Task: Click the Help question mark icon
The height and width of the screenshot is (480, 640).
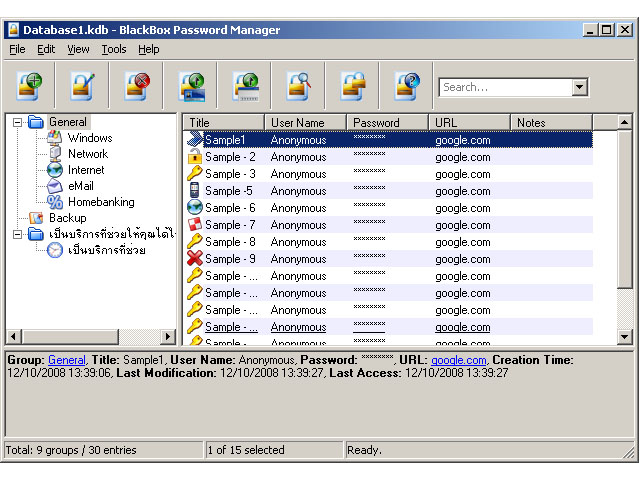Action: point(407,86)
